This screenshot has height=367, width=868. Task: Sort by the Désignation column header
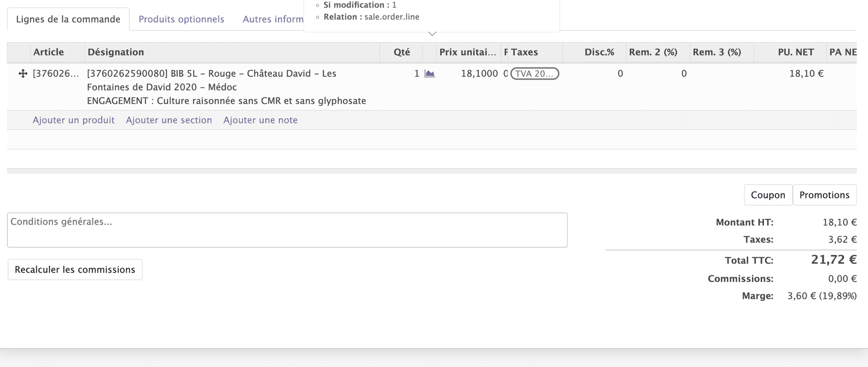tap(116, 52)
